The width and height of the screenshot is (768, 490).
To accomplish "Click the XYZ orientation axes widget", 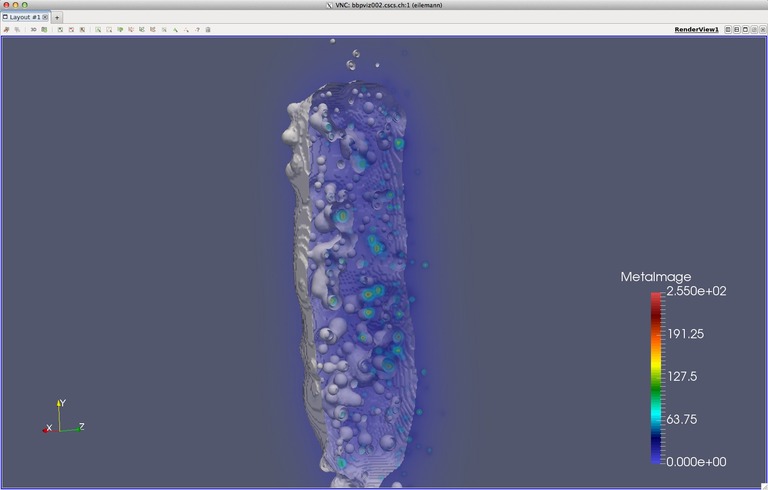I will pyautogui.click(x=63, y=417).
